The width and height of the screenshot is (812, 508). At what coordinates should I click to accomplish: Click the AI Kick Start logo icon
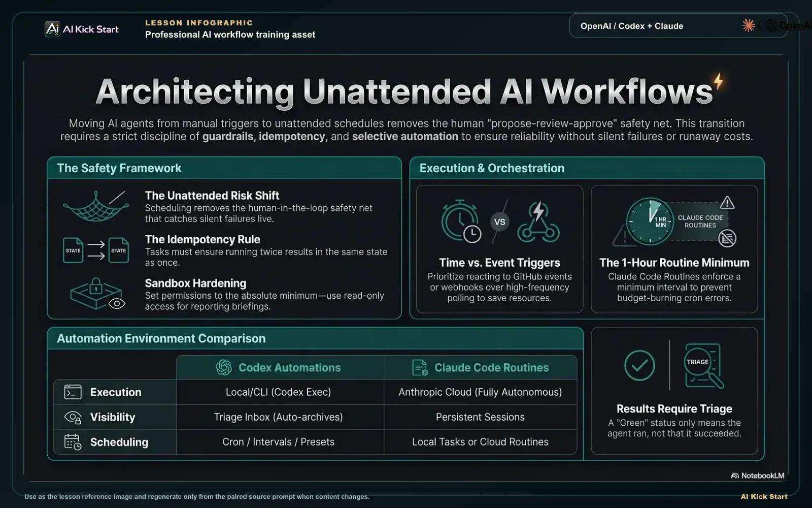pos(52,29)
